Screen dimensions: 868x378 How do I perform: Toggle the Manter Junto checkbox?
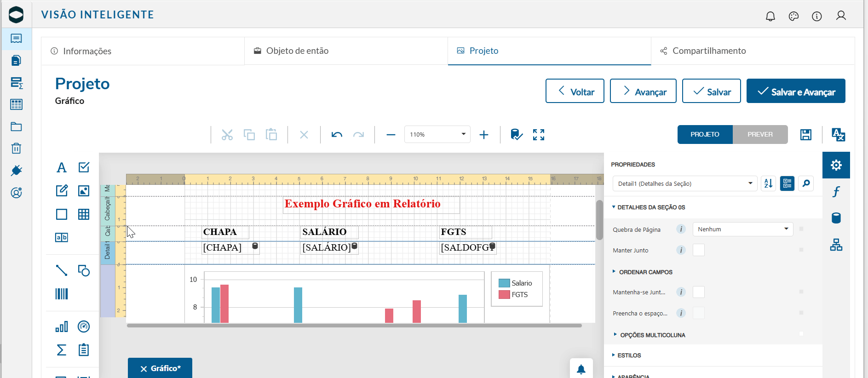[x=699, y=250]
